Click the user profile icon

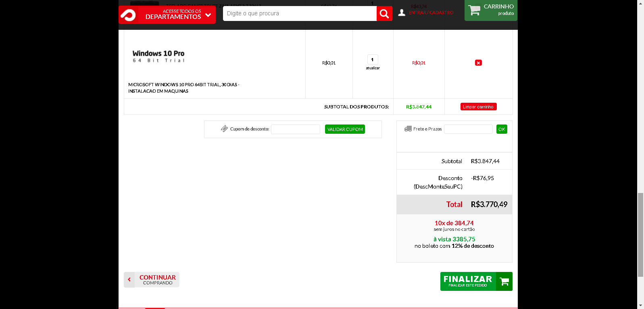(402, 13)
